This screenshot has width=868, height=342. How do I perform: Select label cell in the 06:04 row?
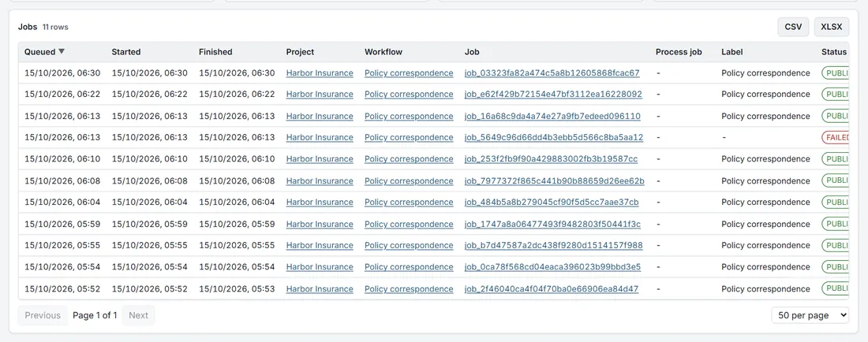[x=765, y=203]
